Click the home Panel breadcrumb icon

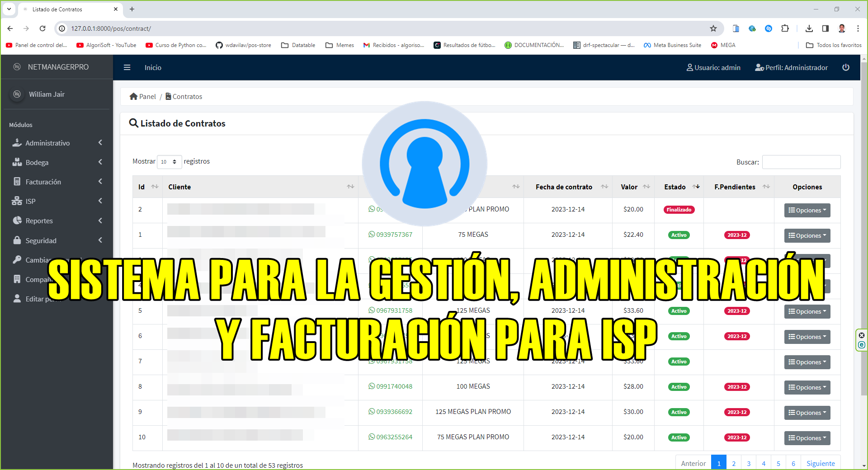click(x=133, y=96)
